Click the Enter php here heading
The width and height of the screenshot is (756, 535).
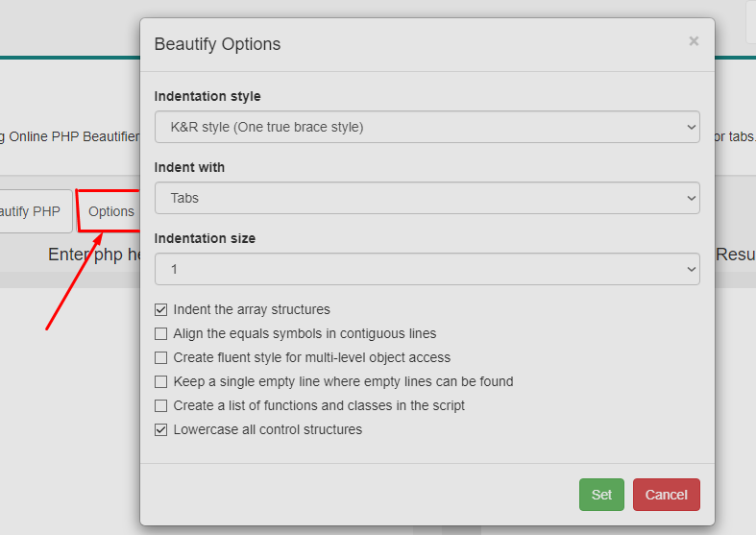pos(93,255)
